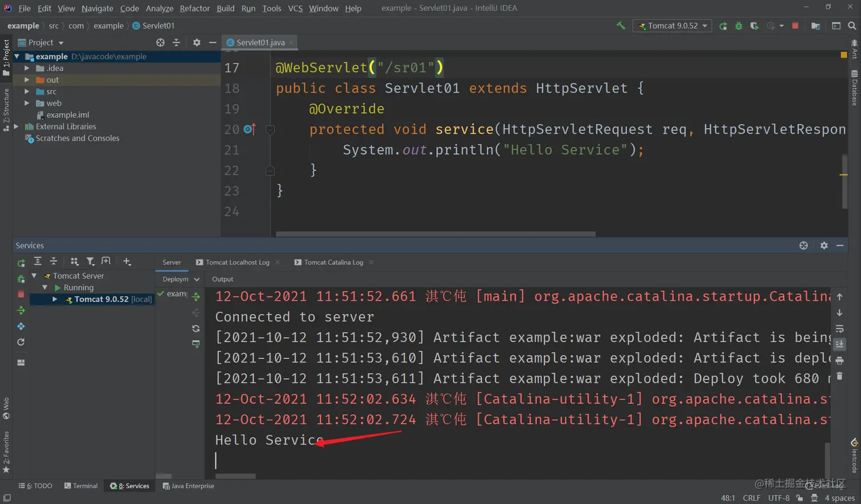
Task: Expand the out folder
Action: tap(27, 80)
